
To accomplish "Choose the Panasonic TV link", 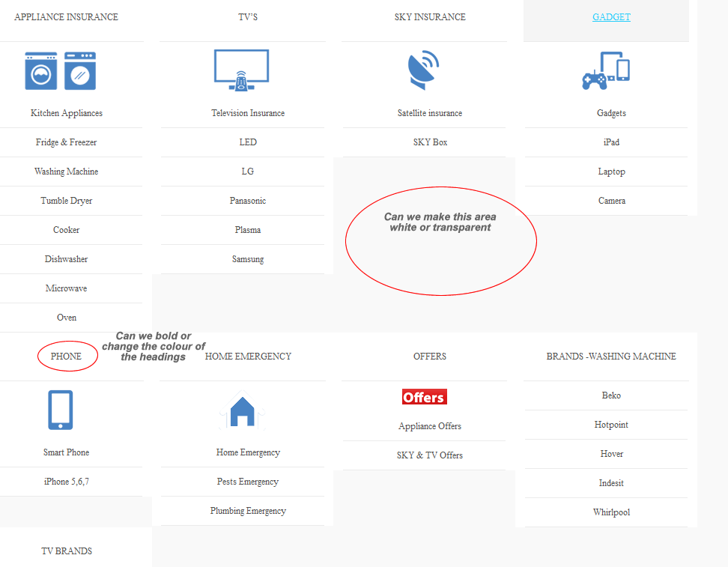I will (x=248, y=201).
